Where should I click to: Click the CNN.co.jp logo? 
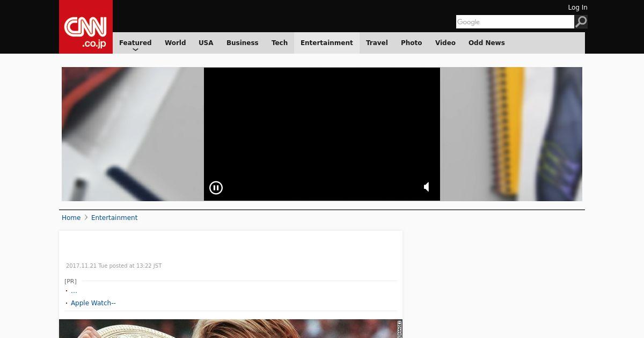(86, 27)
